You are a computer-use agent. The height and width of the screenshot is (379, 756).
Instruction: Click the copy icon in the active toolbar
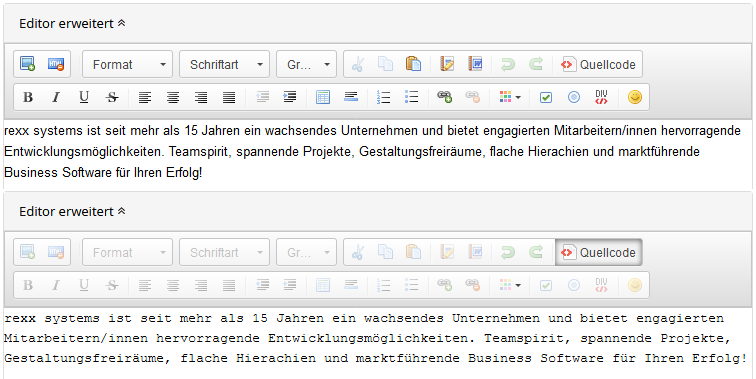[385, 64]
